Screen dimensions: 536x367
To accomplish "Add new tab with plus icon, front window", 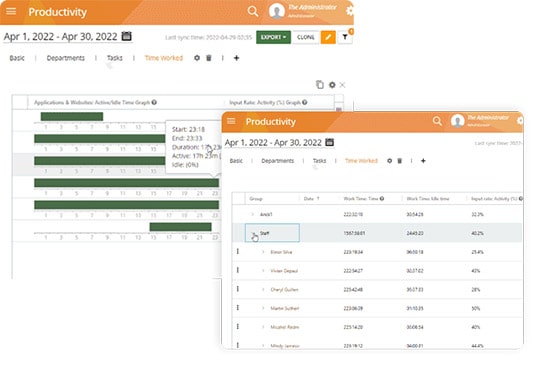I will [423, 161].
